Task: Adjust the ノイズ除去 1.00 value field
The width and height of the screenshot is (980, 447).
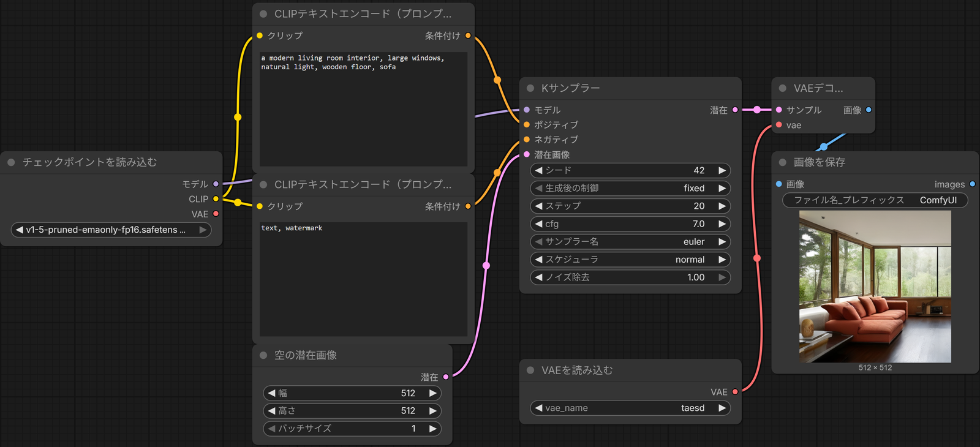Action: point(630,277)
